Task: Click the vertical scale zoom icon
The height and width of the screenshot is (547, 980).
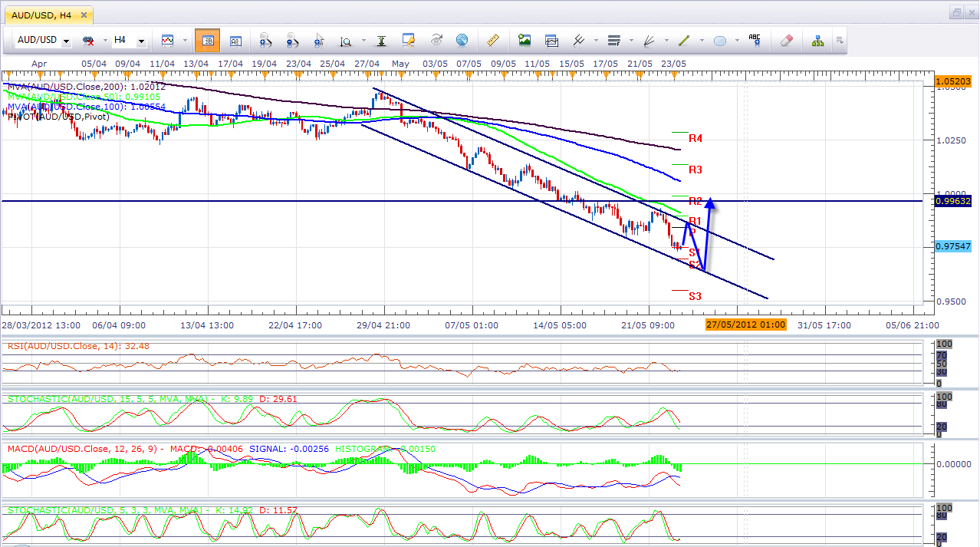Action: (x=345, y=41)
